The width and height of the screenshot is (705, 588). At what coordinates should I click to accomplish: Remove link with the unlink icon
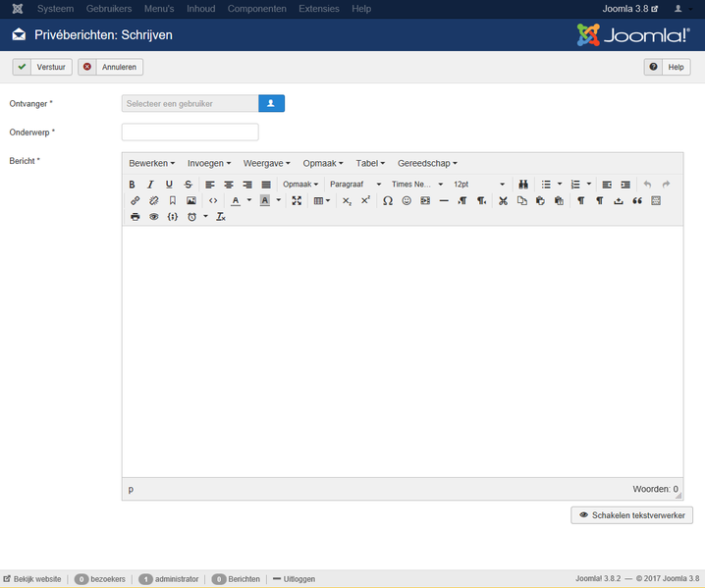(154, 200)
